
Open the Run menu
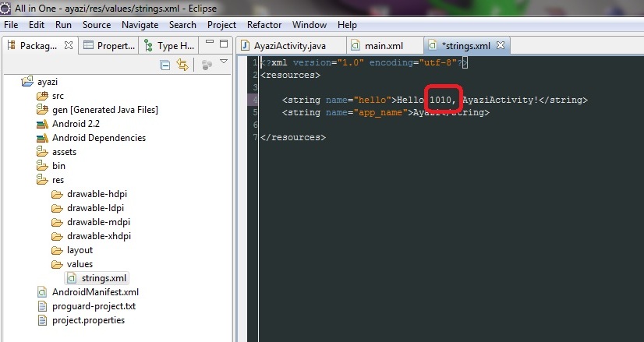pos(63,25)
